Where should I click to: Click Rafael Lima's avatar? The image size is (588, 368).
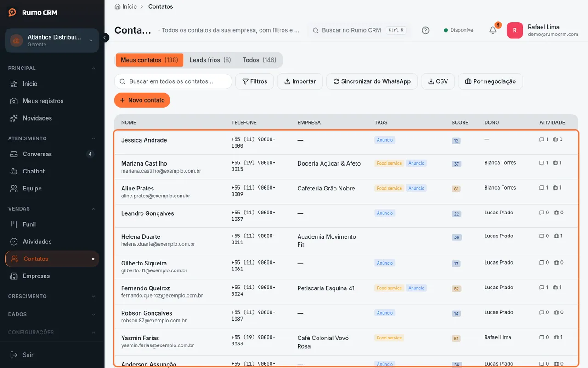click(514, 30)
